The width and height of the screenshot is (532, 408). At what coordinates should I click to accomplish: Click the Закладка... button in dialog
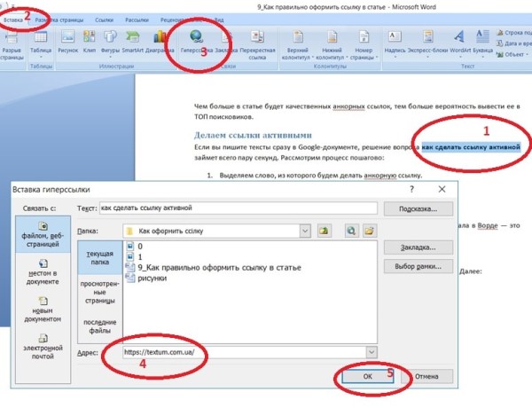click(418, 247)
